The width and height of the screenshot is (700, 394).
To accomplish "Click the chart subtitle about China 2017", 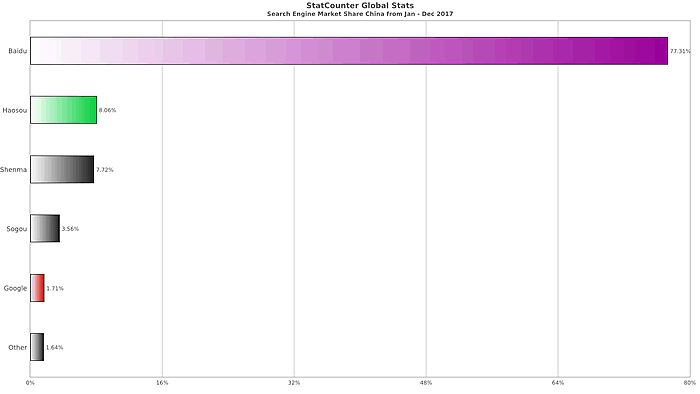I will pyautogui.click(x=360, y=14).
